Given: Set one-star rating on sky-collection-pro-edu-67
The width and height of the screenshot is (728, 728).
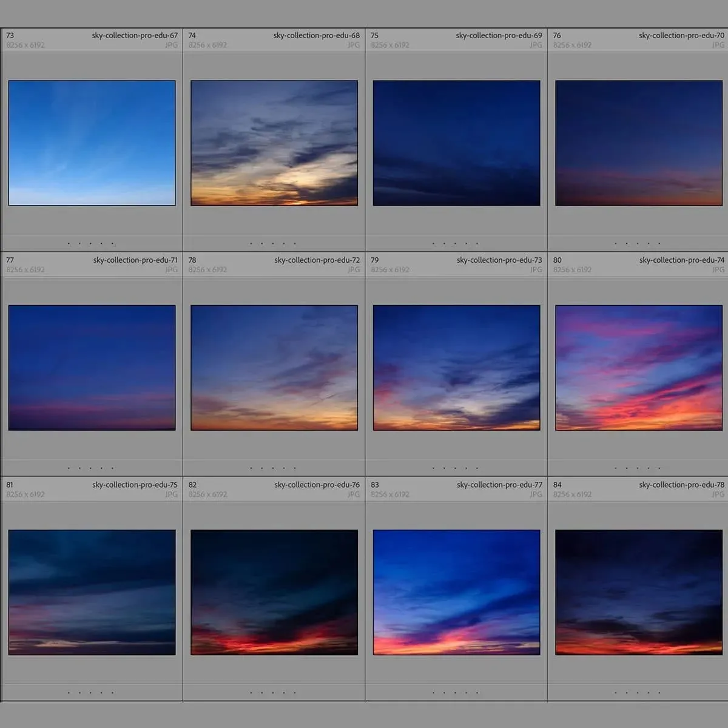Looking at the screenshot, I should [x=69, y=244].
